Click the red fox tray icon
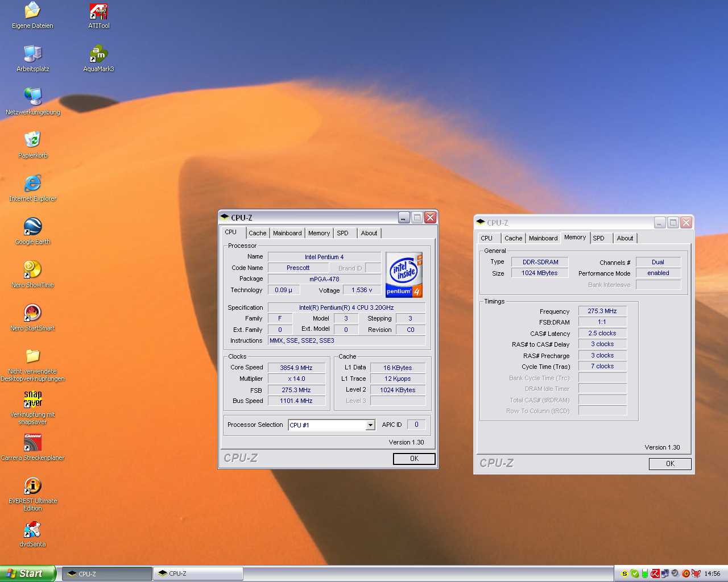Screen dimensions: 728x582 (x=696, y=573)
